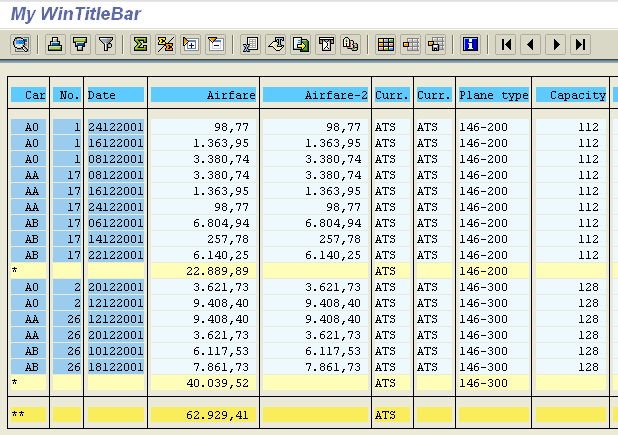Open the Change layout grid icon

coord(386,44)
